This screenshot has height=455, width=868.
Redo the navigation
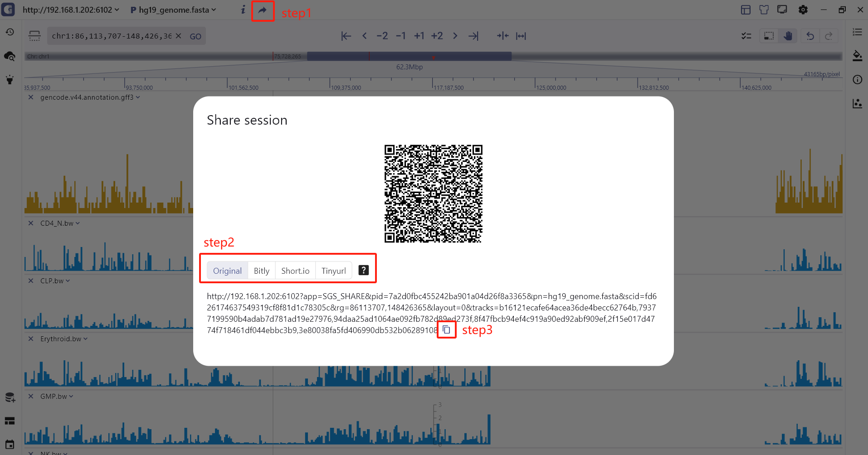pos(829,36)
